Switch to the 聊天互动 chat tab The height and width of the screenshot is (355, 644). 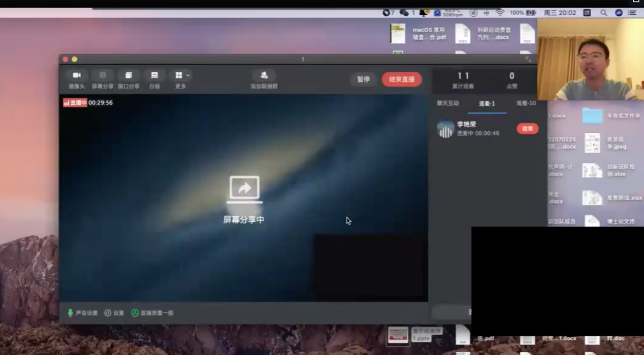coord(448,103)
